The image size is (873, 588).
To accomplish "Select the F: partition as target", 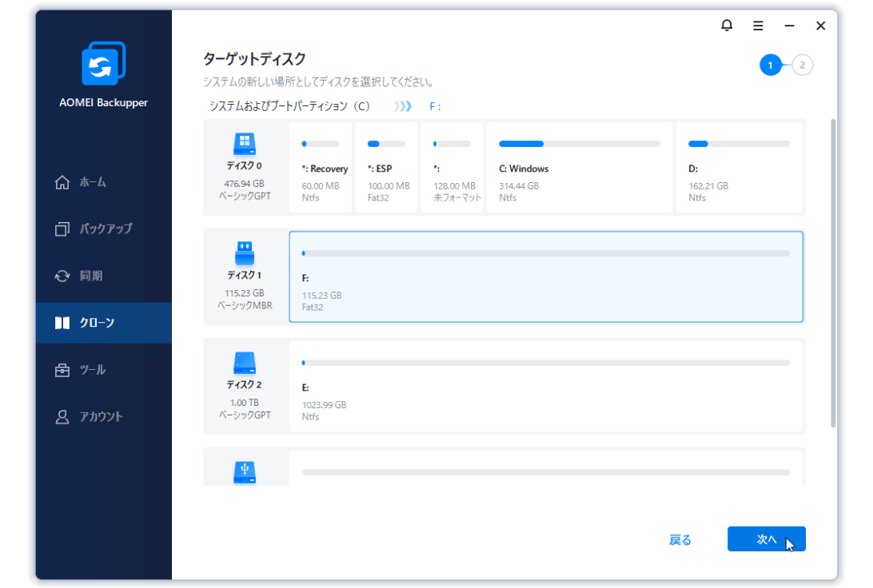I will (546, 277).
